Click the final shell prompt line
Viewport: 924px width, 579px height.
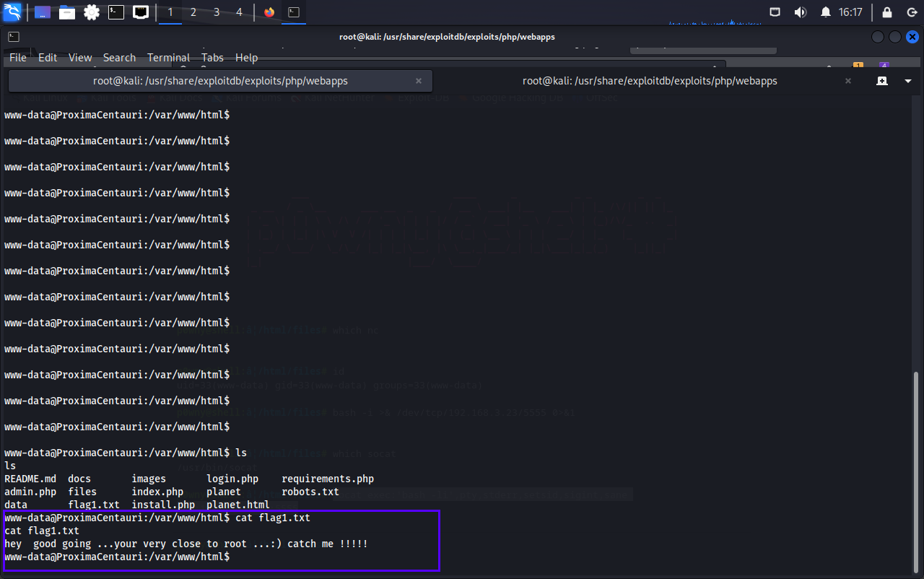click(x=117, y=557)
